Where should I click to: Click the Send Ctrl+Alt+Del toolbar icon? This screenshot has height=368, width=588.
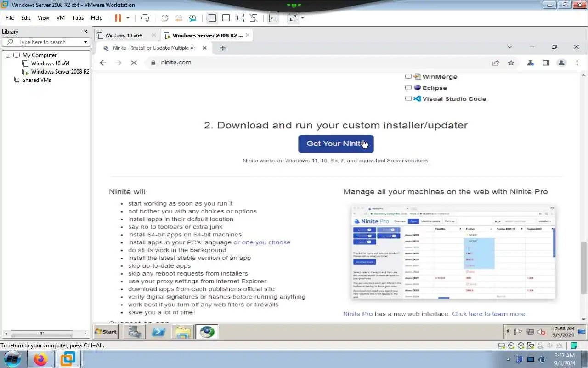coord(145,18)
